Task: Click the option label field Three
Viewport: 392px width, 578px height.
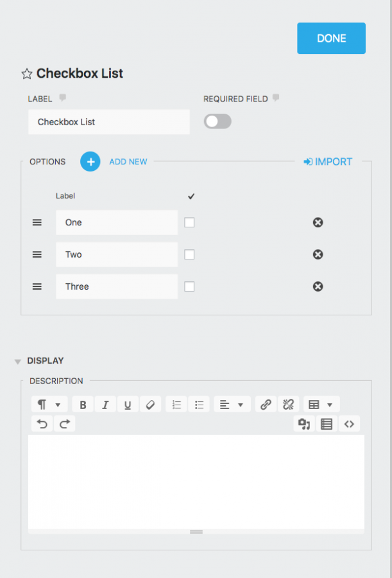Action: (x=117, y=286)
